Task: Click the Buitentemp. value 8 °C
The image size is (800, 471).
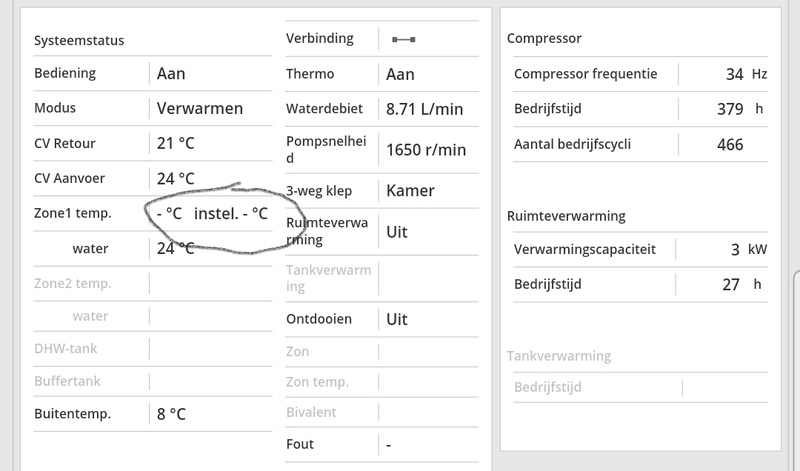Action: pos(171,413)
